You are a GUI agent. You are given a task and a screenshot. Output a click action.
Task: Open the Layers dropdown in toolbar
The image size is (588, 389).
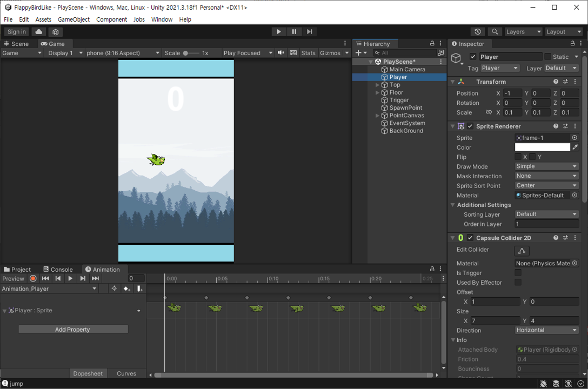tap(524, 32)
